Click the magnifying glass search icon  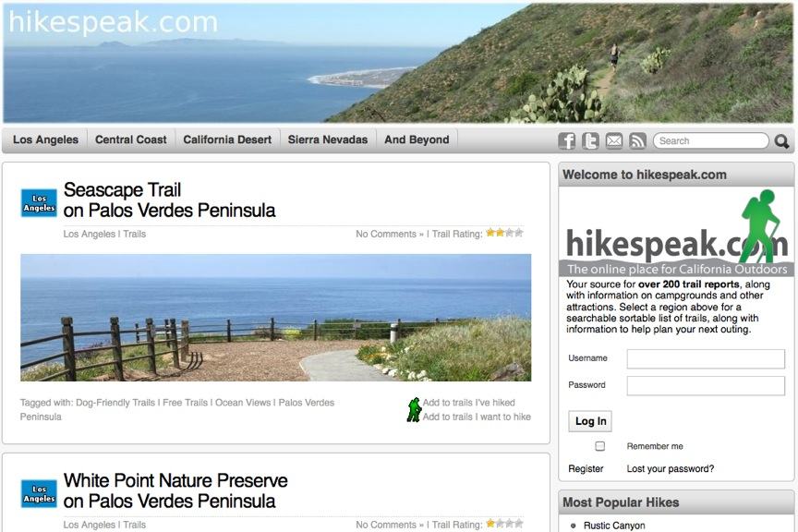point(781,141)
